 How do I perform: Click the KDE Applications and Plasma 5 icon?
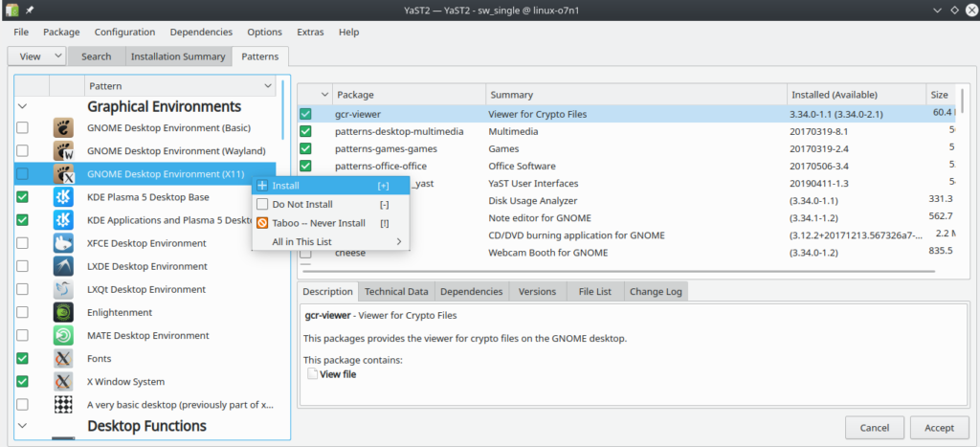(63, 220)
